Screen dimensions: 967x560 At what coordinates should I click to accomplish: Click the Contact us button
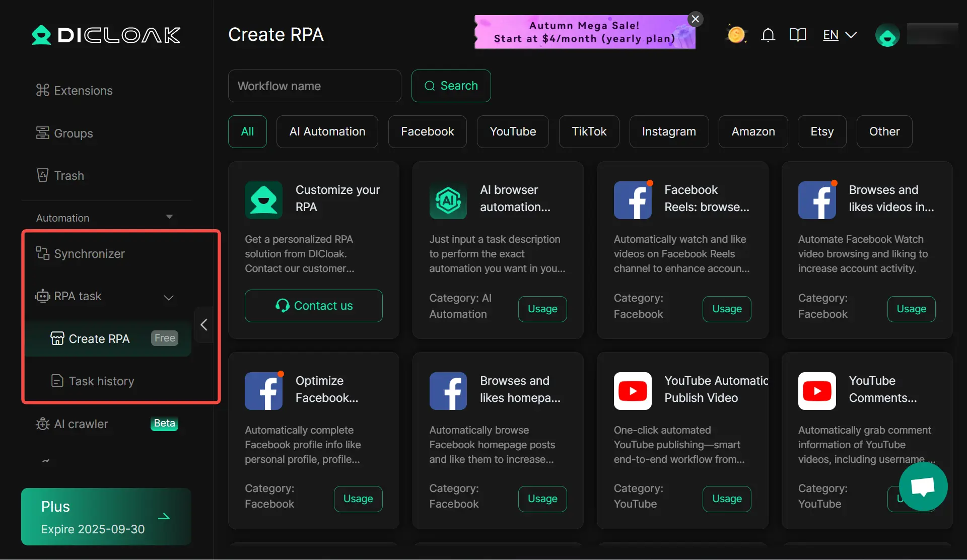coord(313,306)
